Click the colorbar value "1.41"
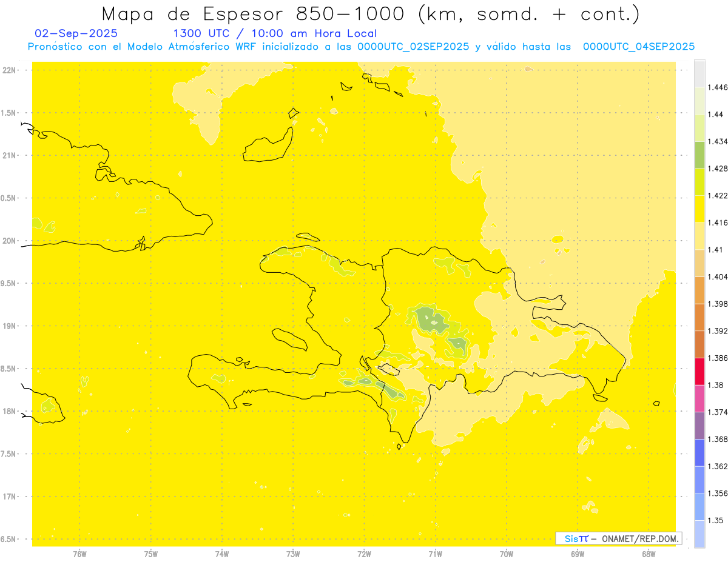The image size is (728, 562). click(x=716, y=250)
